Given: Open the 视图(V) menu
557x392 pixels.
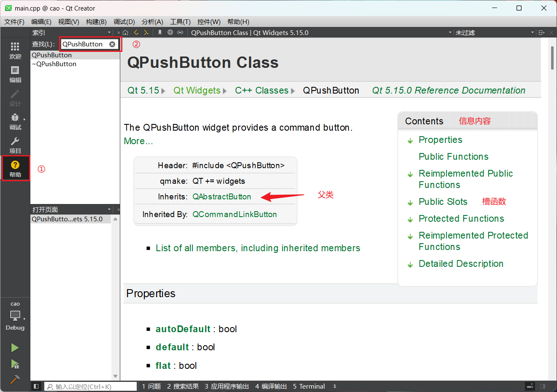Looking at the screenshot, I should pos(69,21).
